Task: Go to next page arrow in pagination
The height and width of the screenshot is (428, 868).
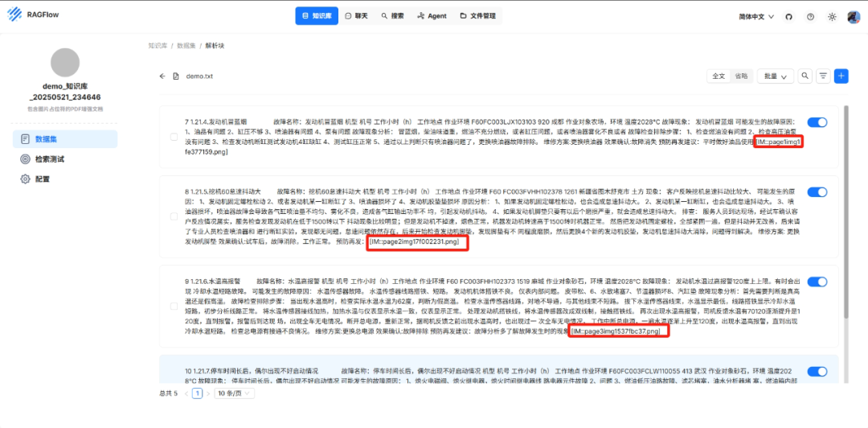Action: point(208,393)
